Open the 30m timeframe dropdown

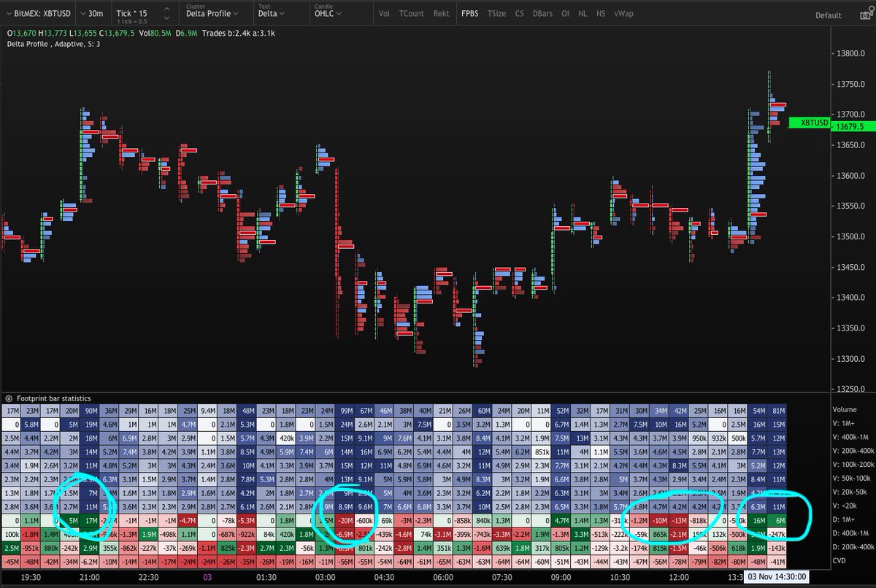pyautogui.click(x=92, y=13)
